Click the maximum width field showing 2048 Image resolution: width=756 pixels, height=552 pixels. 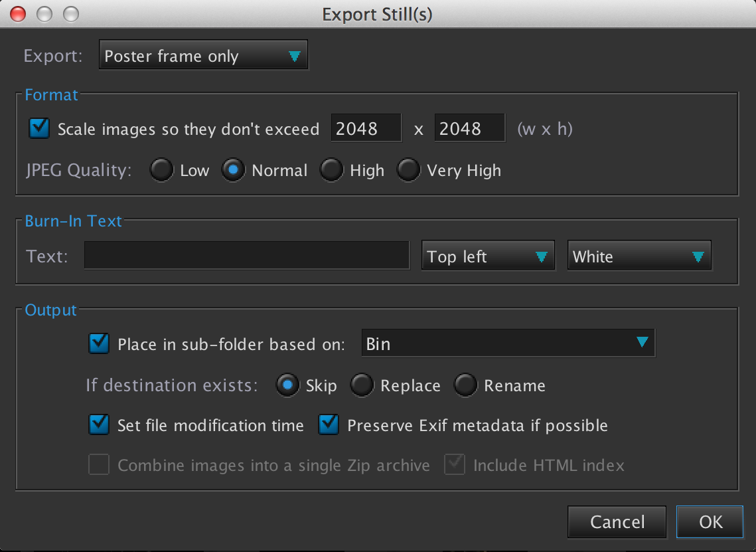(x=366, y=128)
